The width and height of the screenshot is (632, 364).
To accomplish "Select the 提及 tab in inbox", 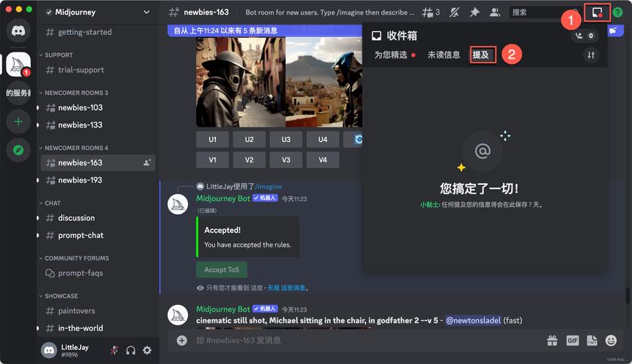I will pyautogui.click(x=482, y=55).
